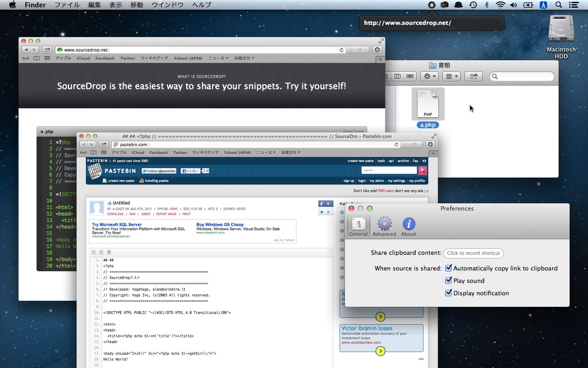Click 'create new paste' beside the Pastebin logo
Viewport: 588px width, 368px height.
pyautogui.click(x=119, y=181)
